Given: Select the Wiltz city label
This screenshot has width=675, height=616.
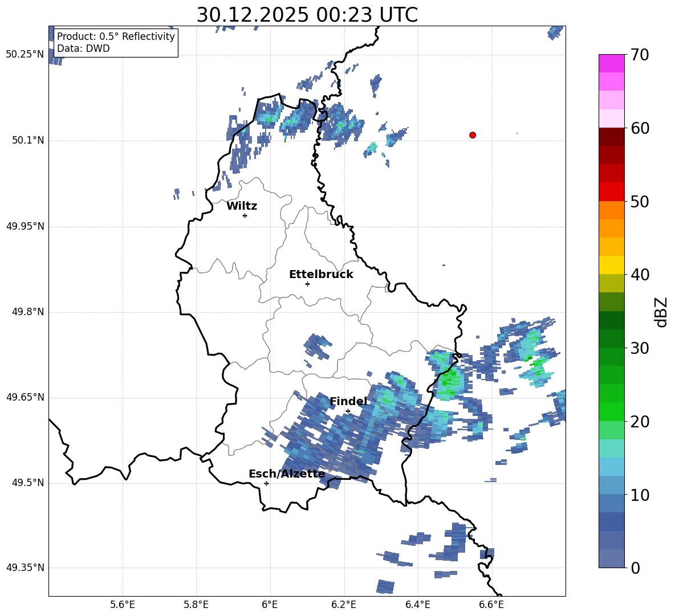Looking at the screenshot, I should [242, 206].
